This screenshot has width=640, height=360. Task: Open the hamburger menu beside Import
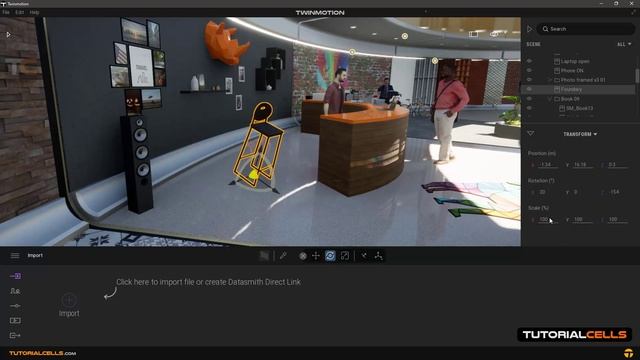pyautogui.click(x=15, y=256)
